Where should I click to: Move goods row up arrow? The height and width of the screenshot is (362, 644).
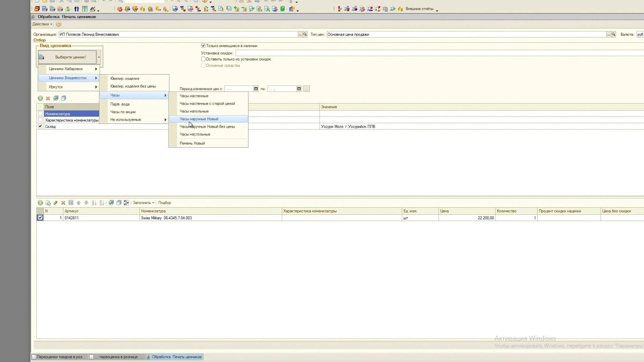pos(79,203)
